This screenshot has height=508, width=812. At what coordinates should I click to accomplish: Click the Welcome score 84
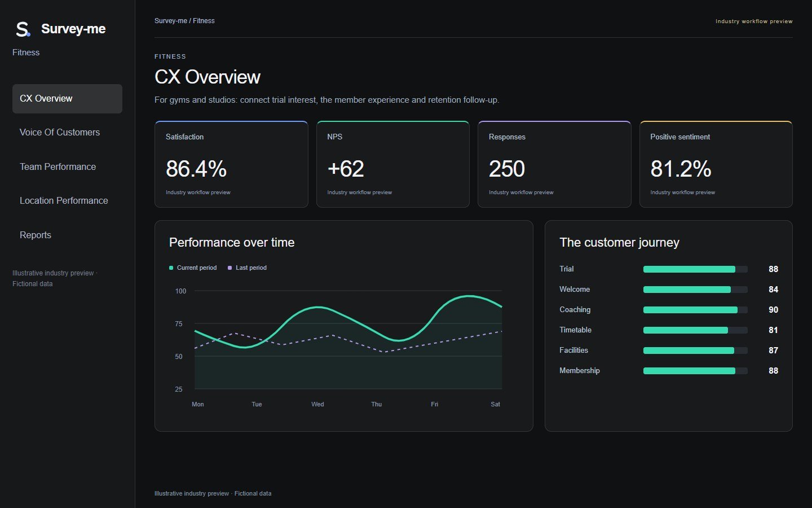tap(773, 290)
